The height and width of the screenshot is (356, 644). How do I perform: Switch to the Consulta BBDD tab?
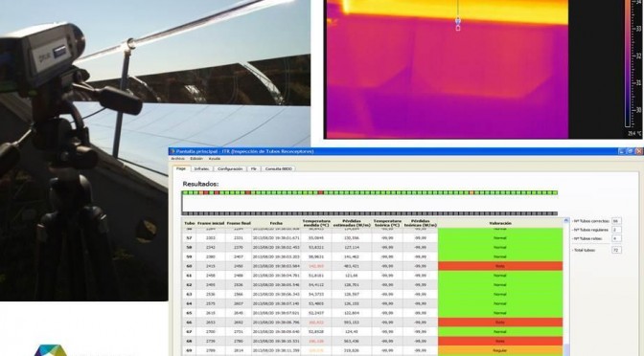pyautogui.click(x=279, y=168)
